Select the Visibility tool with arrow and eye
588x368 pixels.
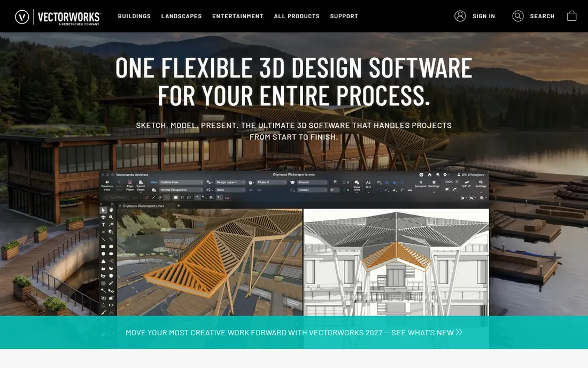[x=111, y=291]
